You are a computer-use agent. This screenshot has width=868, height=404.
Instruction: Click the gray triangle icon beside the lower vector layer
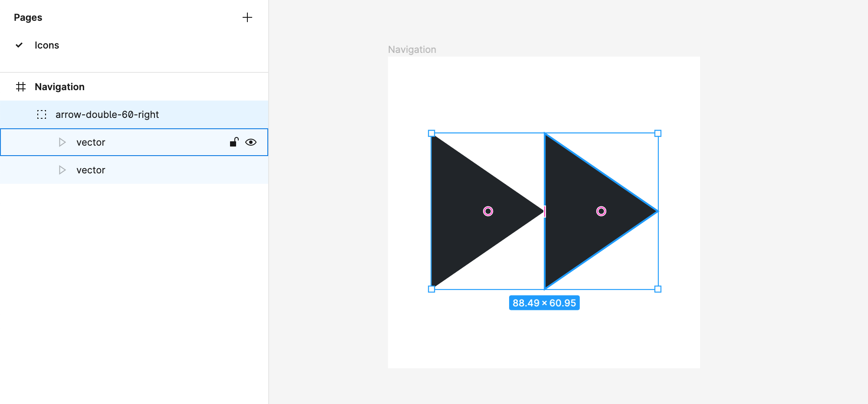click(x=63, y=170)
